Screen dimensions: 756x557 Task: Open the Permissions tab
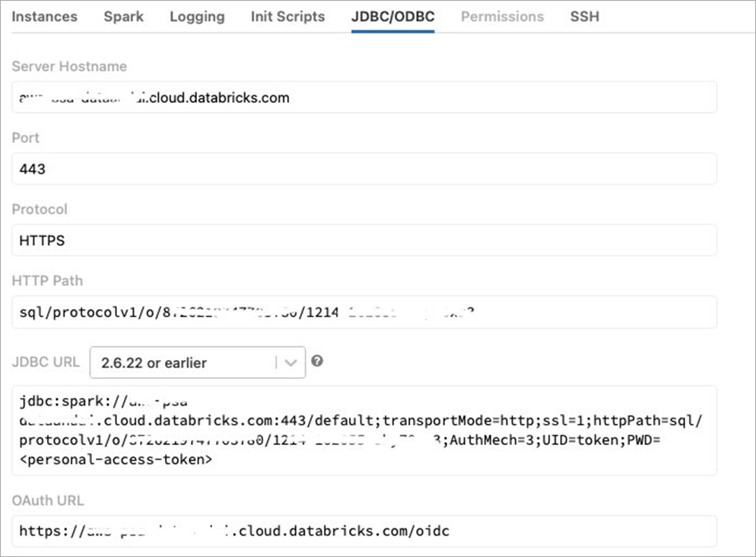pos(503,17)
